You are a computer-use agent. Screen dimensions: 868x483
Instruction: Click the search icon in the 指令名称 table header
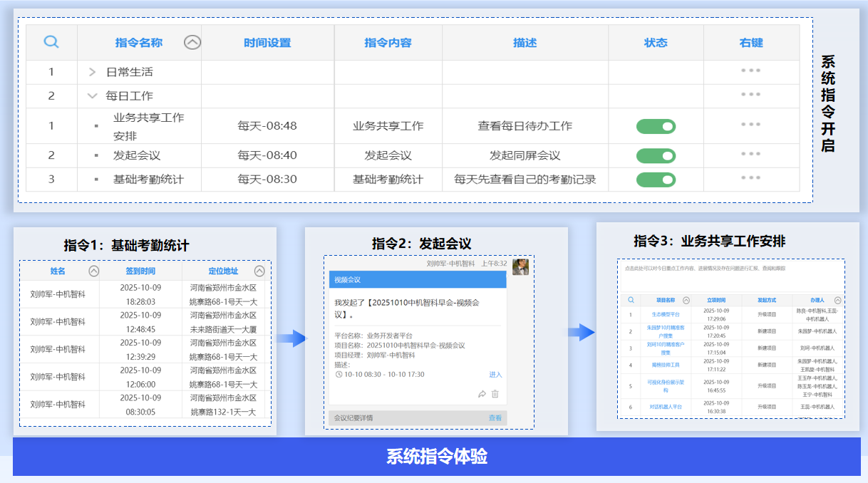coord(51,42)
